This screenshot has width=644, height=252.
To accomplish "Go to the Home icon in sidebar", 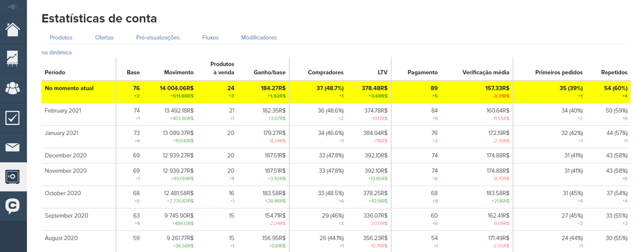I will [x=13, y=29].
